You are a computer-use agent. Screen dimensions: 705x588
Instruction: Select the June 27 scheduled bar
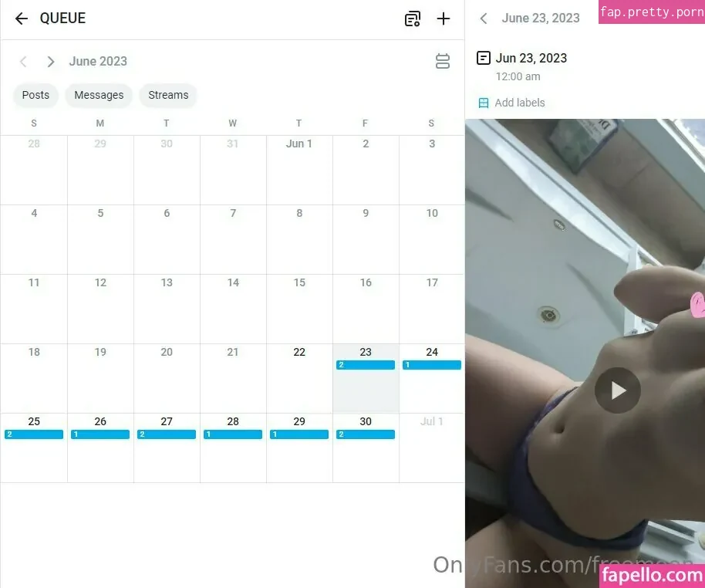[x=167, y=434]
